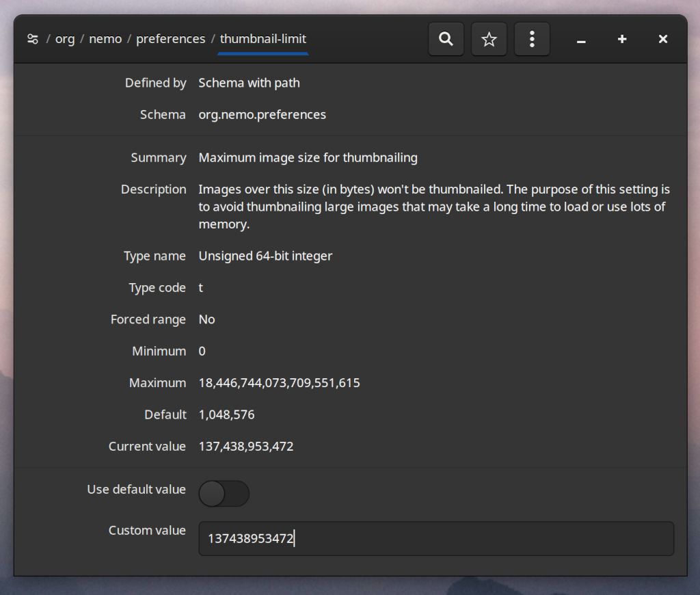Toggle the Use default value switch
This screenshot has height=595, width=700.
point(224,494)
